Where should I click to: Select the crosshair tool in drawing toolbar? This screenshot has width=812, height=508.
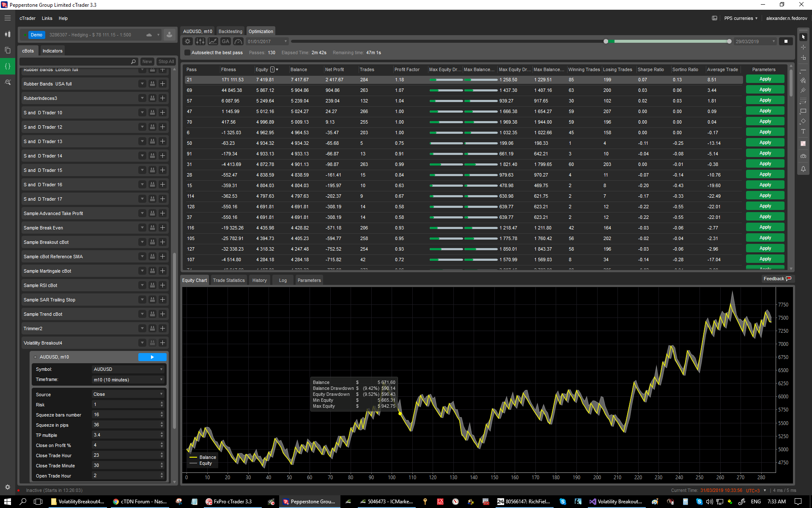pos(803,47)
